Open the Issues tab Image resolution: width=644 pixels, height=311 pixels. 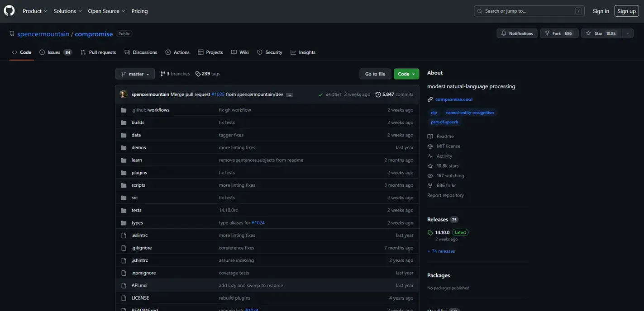point(55,52)
